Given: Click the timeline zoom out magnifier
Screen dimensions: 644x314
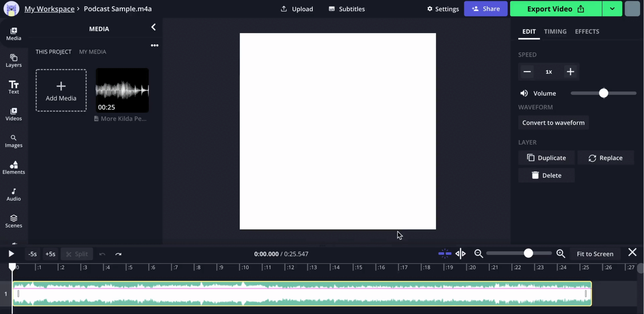Looking at the screenshot, I should [x=479, y=254].
